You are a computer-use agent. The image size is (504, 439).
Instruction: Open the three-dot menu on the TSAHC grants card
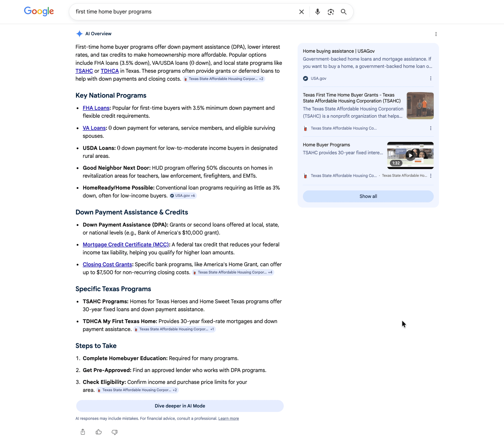[431, 128]
